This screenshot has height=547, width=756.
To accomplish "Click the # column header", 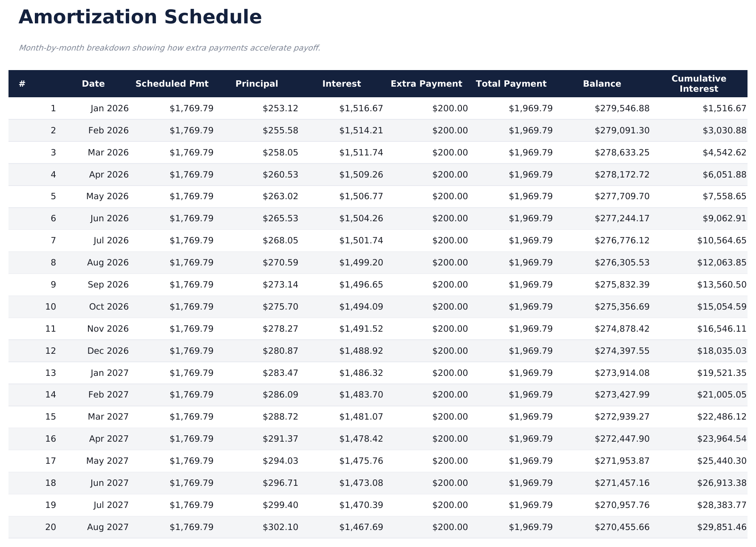I will (x=22, y=84).
